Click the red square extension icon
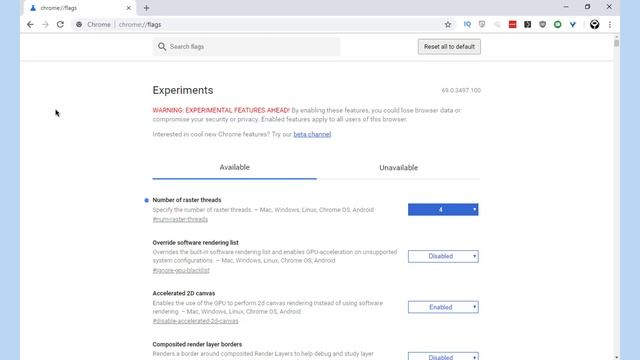 click(x=512, y=24)
